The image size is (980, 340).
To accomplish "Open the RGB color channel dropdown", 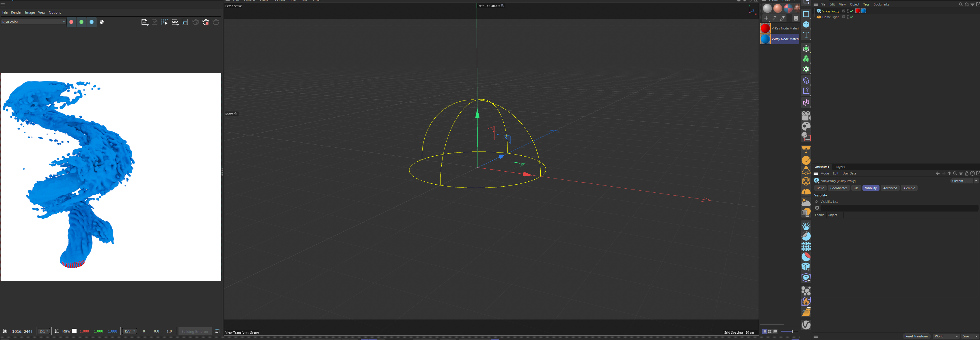I will tap(34, 22).
